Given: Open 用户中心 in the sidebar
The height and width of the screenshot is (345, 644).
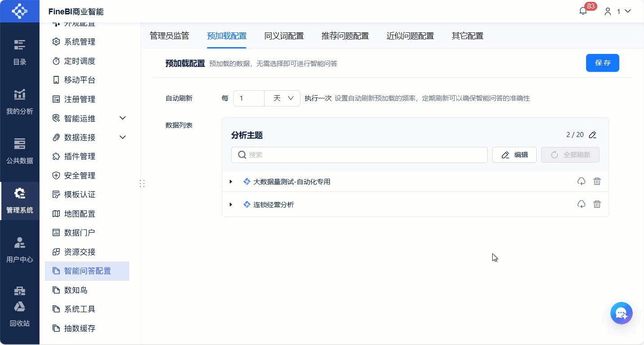Looking at the screenshot, I should pyautogui.click(x=20, y=250).
